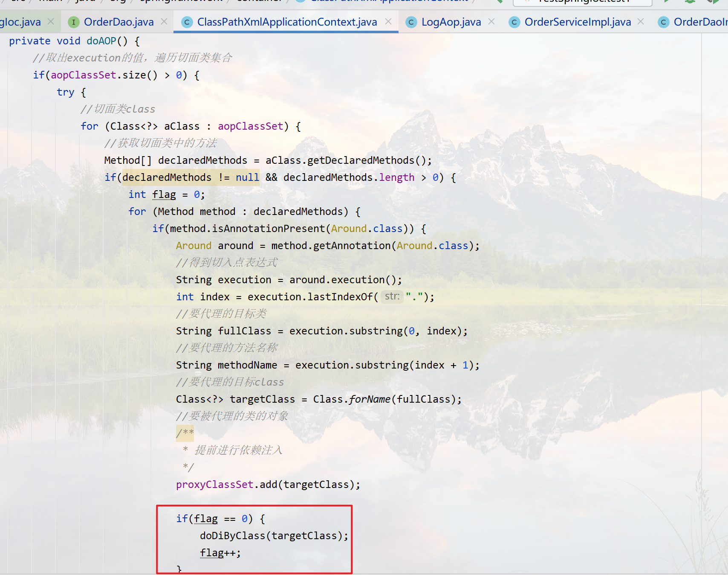Click the comment 要代理的目标class
Screen dimensions: 728x575
tap(230, 382)
